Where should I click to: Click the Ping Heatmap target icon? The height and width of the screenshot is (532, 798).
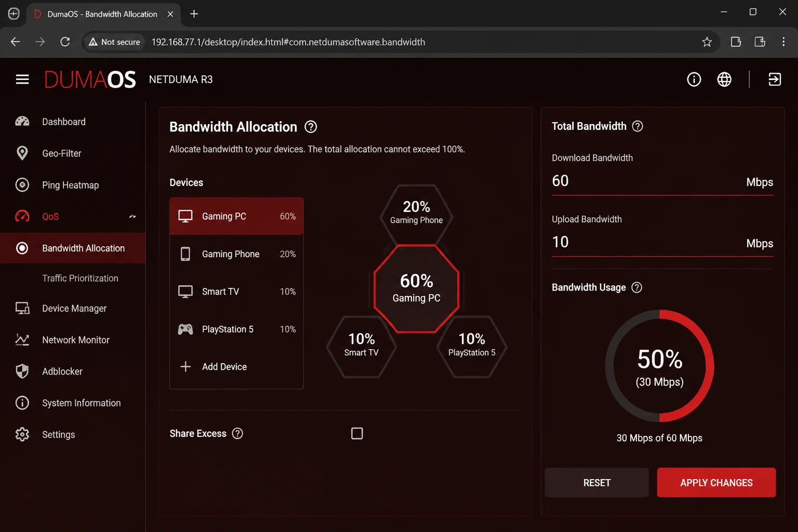(x=22, y=185)
